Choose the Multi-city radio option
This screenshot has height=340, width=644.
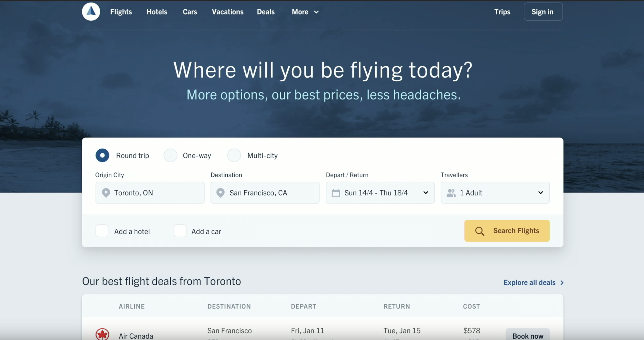(234, 156)
